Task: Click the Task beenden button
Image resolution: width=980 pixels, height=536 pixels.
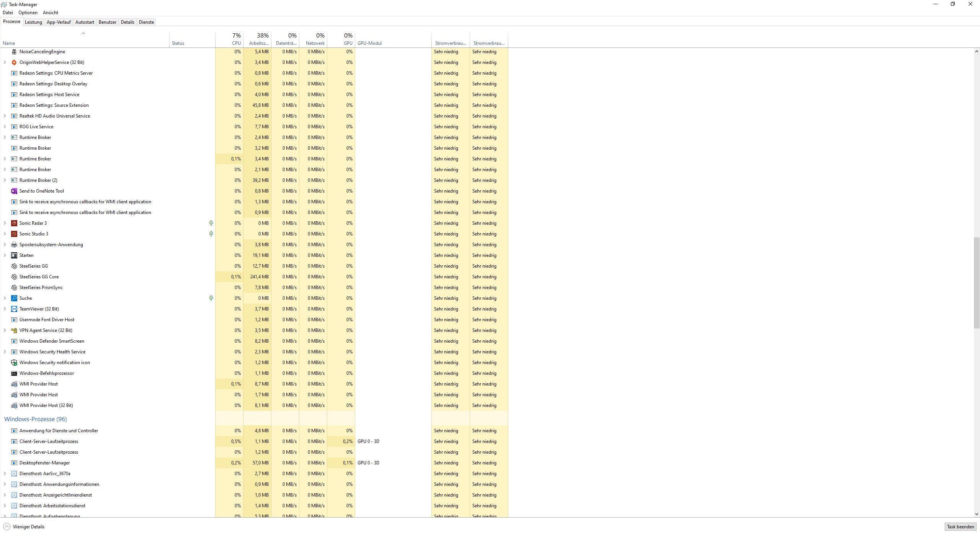Action: click(960, 527)
